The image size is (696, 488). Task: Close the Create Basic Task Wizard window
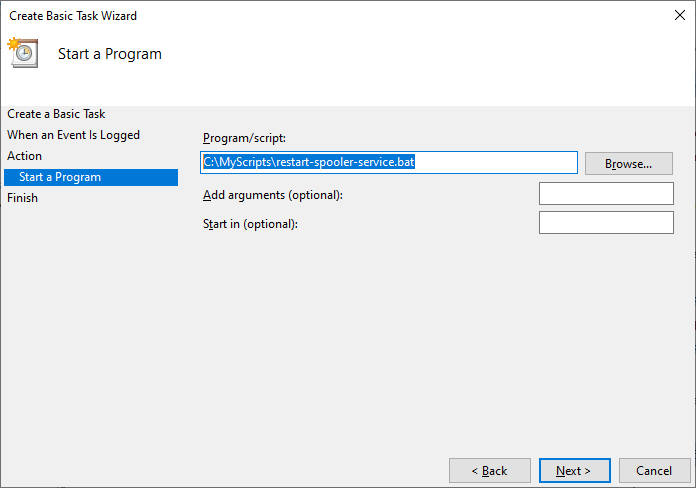tap(680, 16)
